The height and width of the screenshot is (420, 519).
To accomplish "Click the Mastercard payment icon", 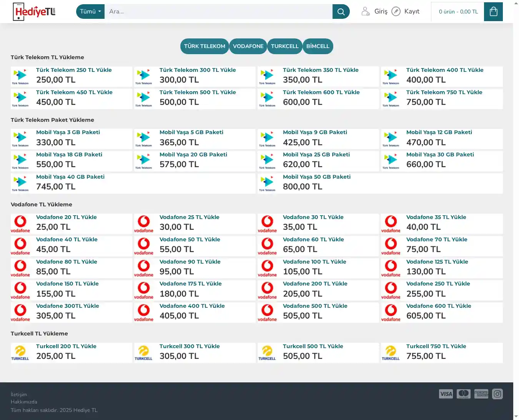I will (464, 394).
